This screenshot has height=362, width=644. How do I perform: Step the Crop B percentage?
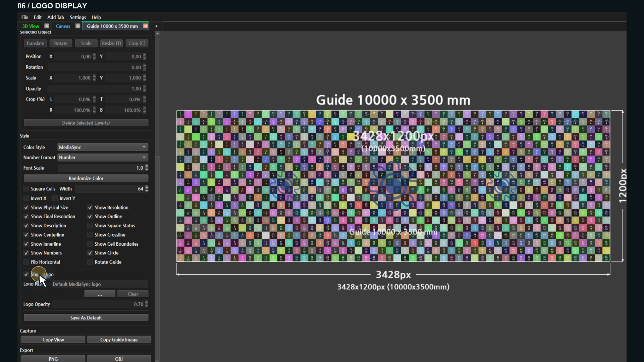click(145, 110)
